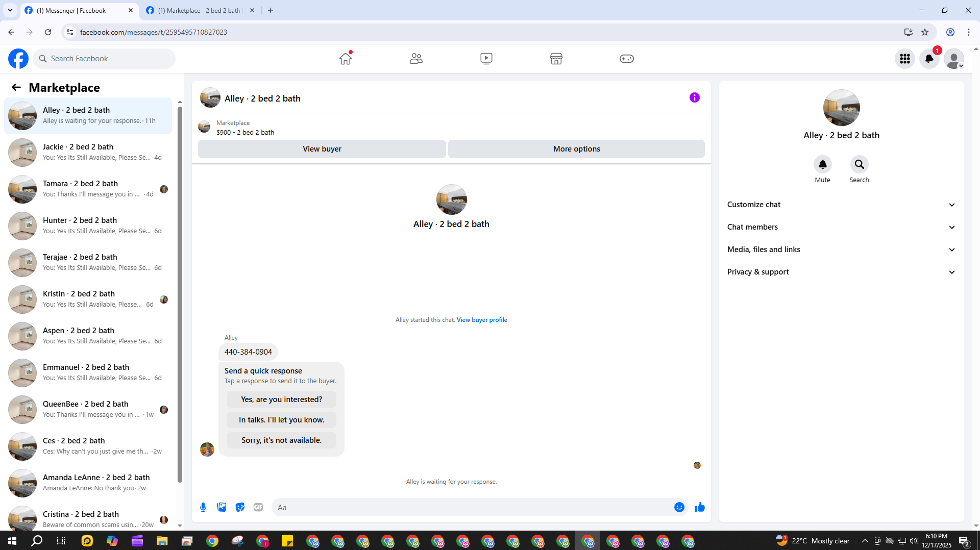This screenshot has height=550, width=980.
Task: Open the Friends icon in top nav
Action: [x=416, y=58]
